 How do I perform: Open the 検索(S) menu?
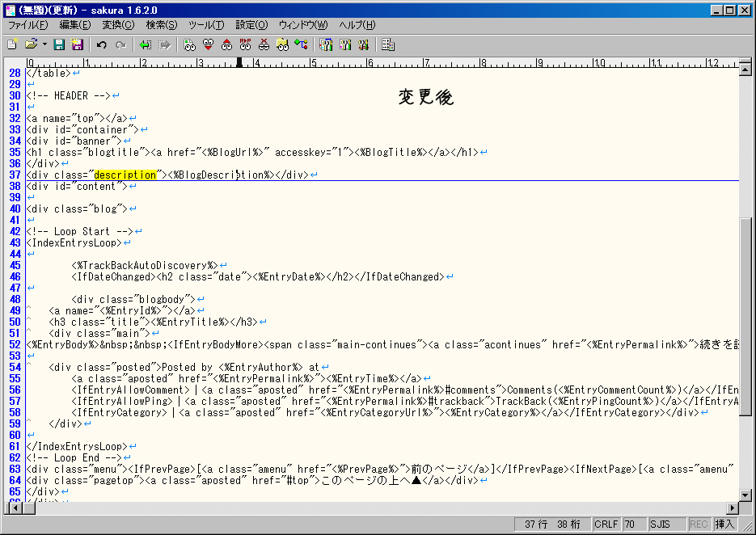pos(162,25)
